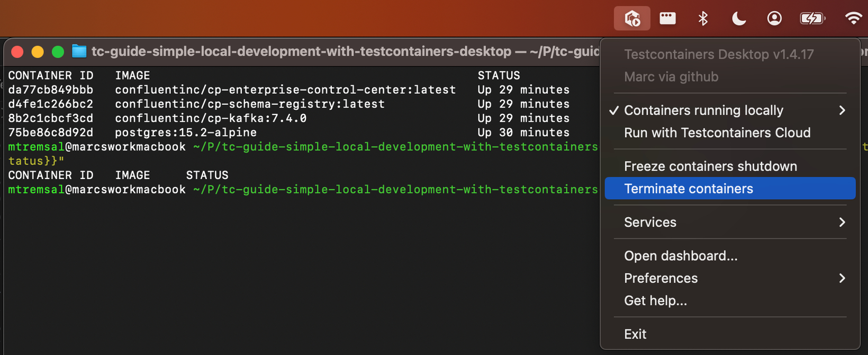868x355 pixels.
Task: Open the user account menu bar icon
Action: pyautogui.click(x=774, y=19)
